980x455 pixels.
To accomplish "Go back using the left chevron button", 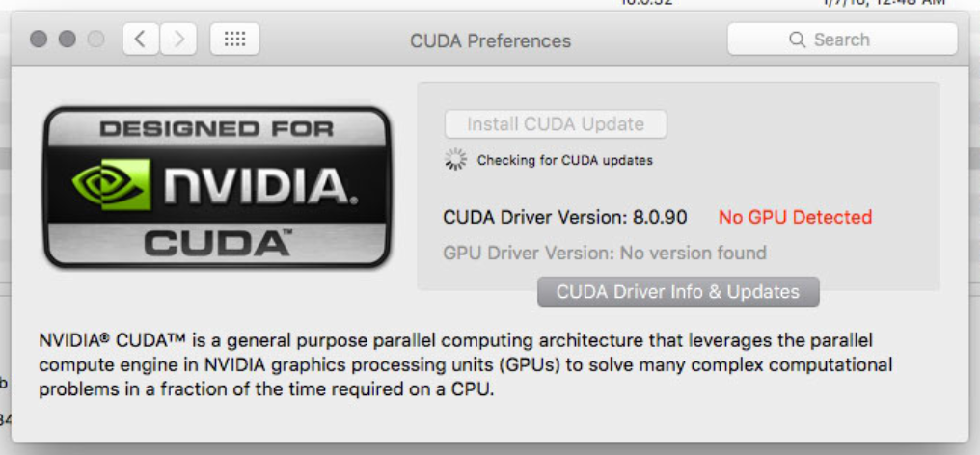I will (x=141, y=40).
